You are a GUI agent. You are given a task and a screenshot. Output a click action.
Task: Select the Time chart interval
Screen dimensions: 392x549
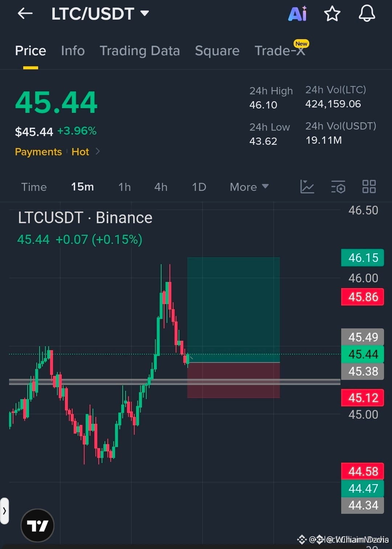click(x=34, y=187)
